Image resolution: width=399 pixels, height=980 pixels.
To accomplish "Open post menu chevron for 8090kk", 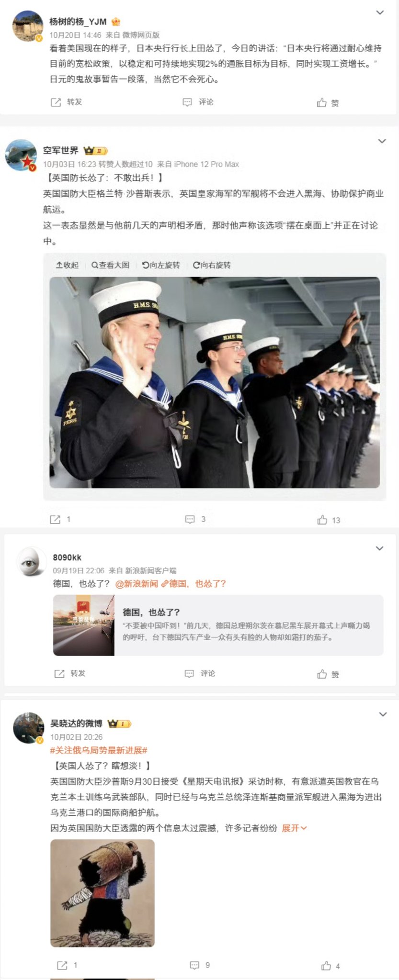I will 379,548.
